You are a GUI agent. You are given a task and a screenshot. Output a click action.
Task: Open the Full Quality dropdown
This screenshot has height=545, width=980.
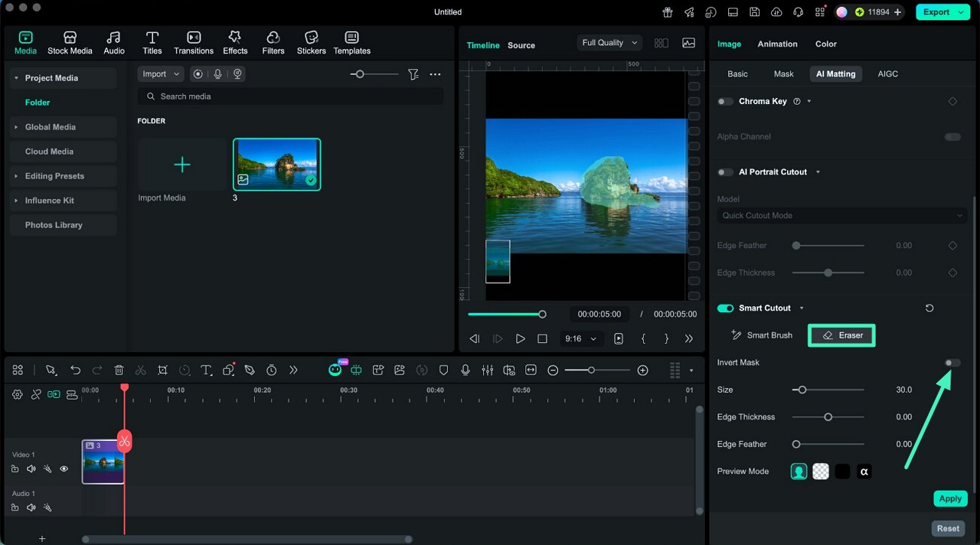610,43
